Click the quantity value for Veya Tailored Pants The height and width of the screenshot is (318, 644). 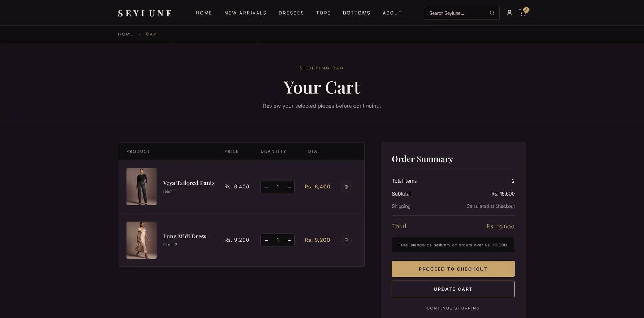tap(278, 187)
